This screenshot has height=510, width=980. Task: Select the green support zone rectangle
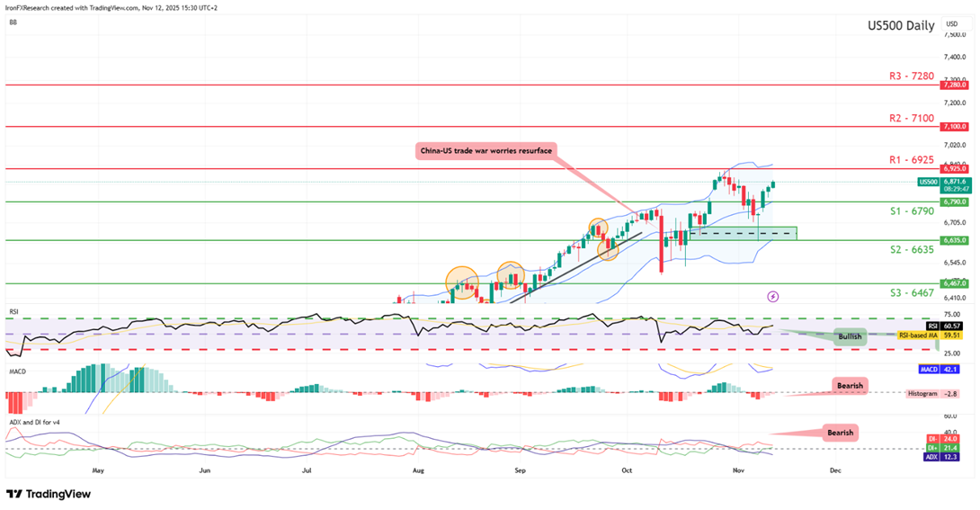741,233
